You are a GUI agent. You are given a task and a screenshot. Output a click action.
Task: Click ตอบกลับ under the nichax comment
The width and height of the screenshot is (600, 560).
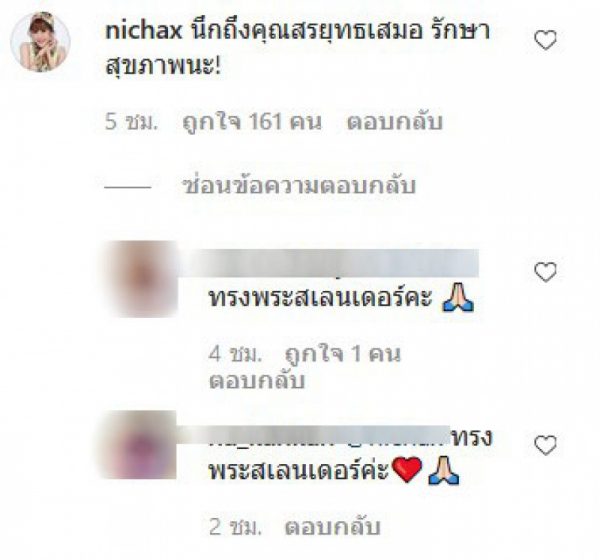click(x=395, y=122)
